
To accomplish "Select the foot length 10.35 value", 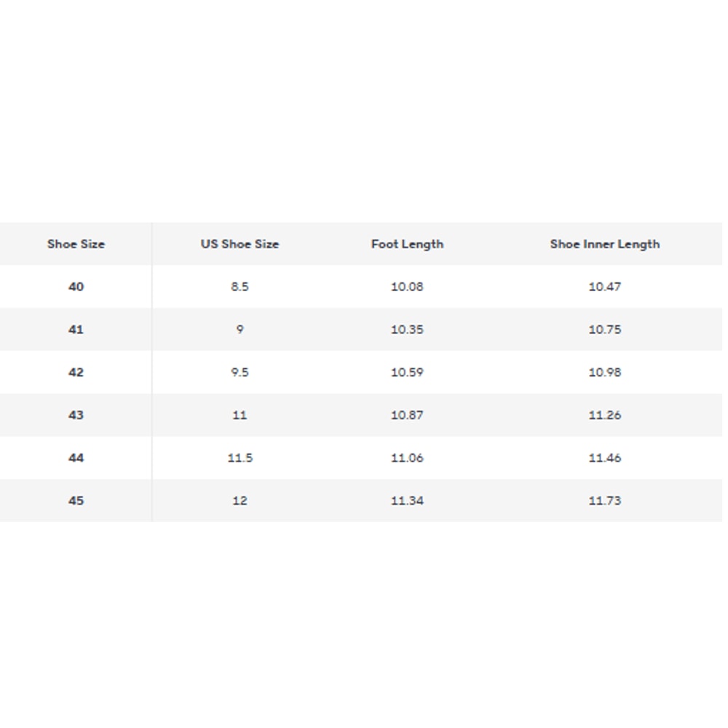I will point(407,330).
